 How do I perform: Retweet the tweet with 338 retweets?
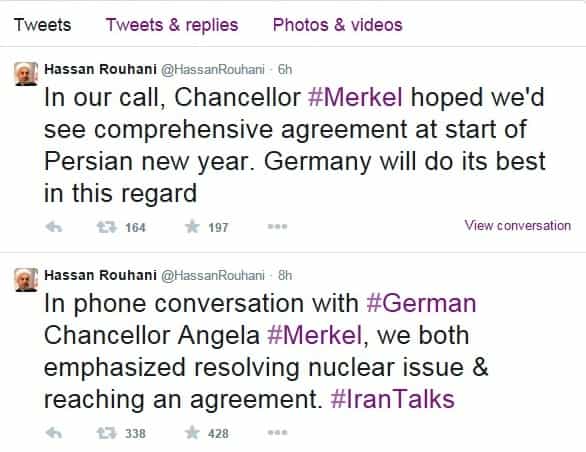pyautogui.click(x=107, y=433)
